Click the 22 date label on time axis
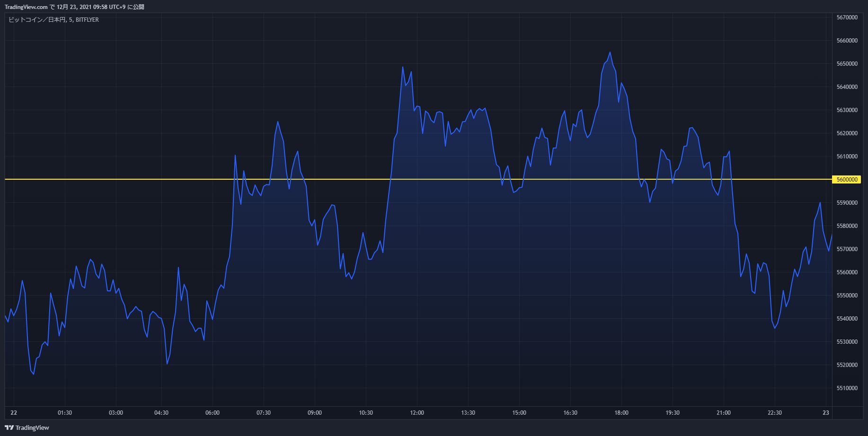Image resolution: width=868 pixels, height=436 pixels. (14, 413)
